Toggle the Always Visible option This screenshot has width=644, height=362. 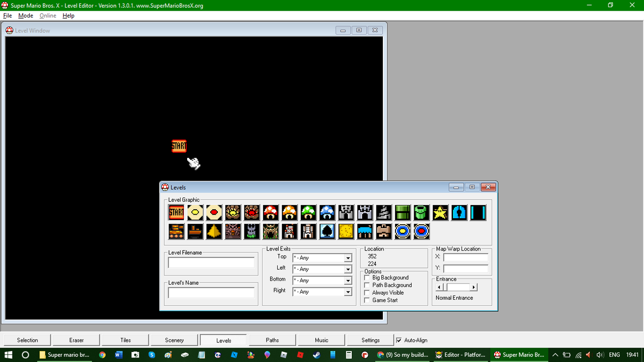(367, 292)
